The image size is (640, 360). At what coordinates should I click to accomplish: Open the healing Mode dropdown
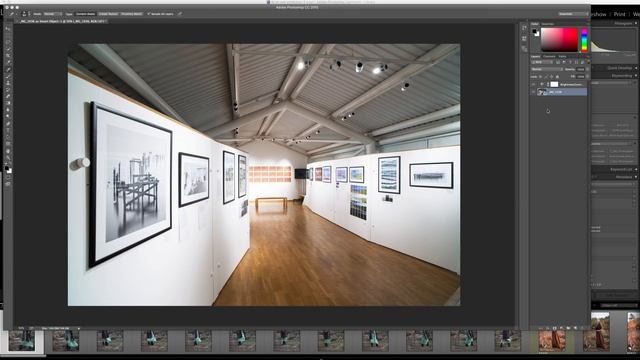click(x=53, y=14)
